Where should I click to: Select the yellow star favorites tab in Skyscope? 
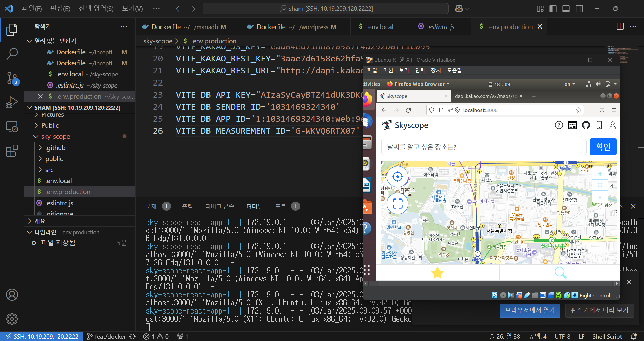click(438, 273)
